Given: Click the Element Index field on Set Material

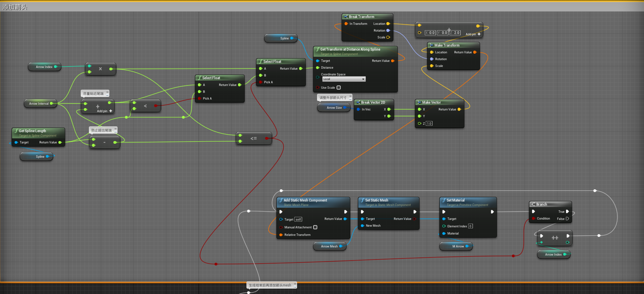Looking at the screenshot, I should pos(470,226).
